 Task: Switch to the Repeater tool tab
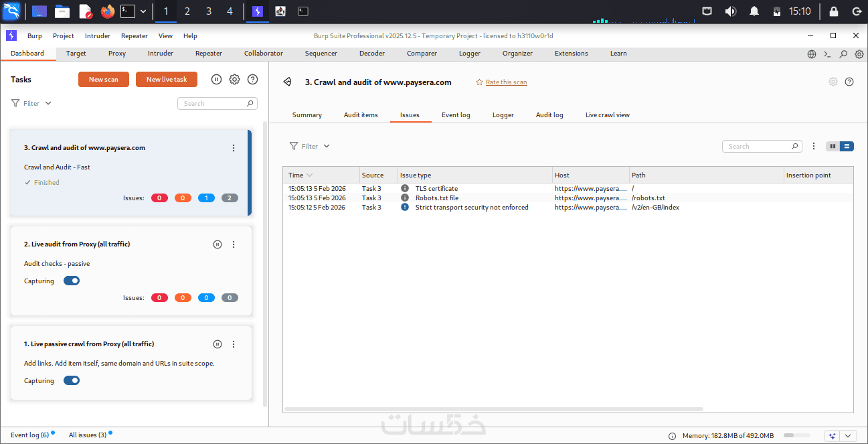pyautogui.click(x=209, y=54)
